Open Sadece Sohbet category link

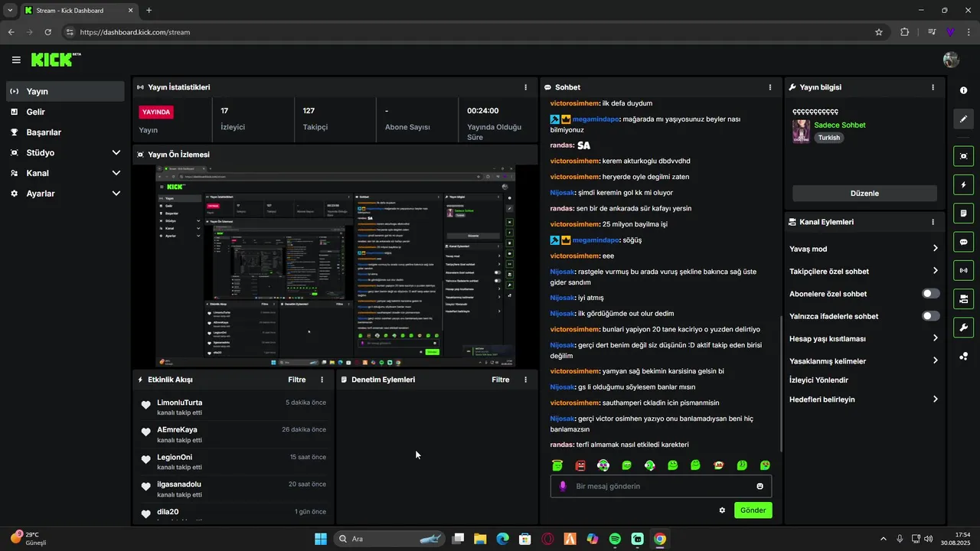pyautogui.click(x=839, y=125)
